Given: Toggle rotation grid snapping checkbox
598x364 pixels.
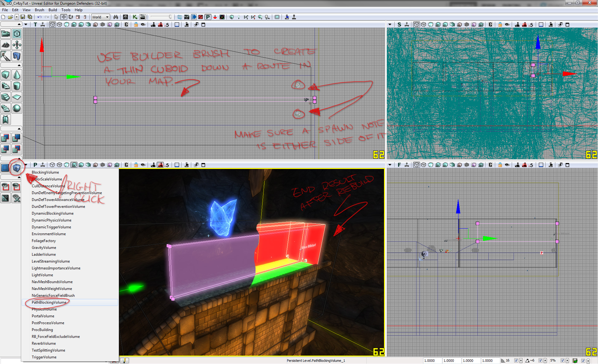Looking at the screenshot, I should [x=540, y=361].
